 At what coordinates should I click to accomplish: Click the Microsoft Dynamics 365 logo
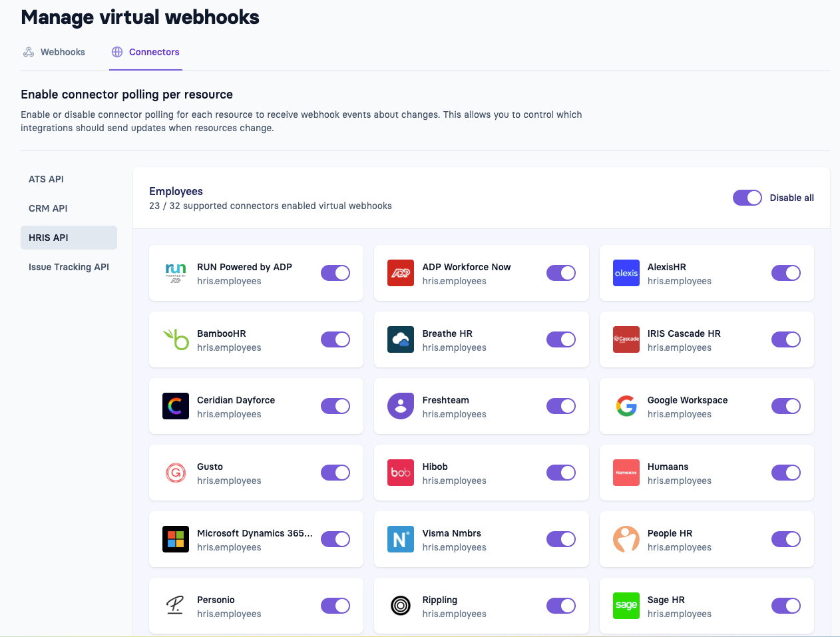176,539
